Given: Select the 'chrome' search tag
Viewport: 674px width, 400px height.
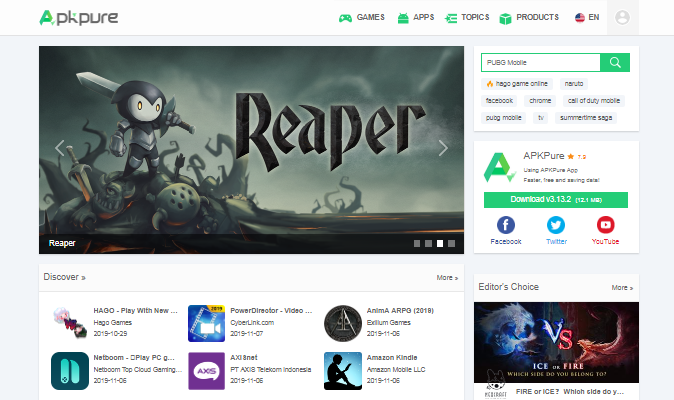Looking at the screenshot, I should click(540, 101).
